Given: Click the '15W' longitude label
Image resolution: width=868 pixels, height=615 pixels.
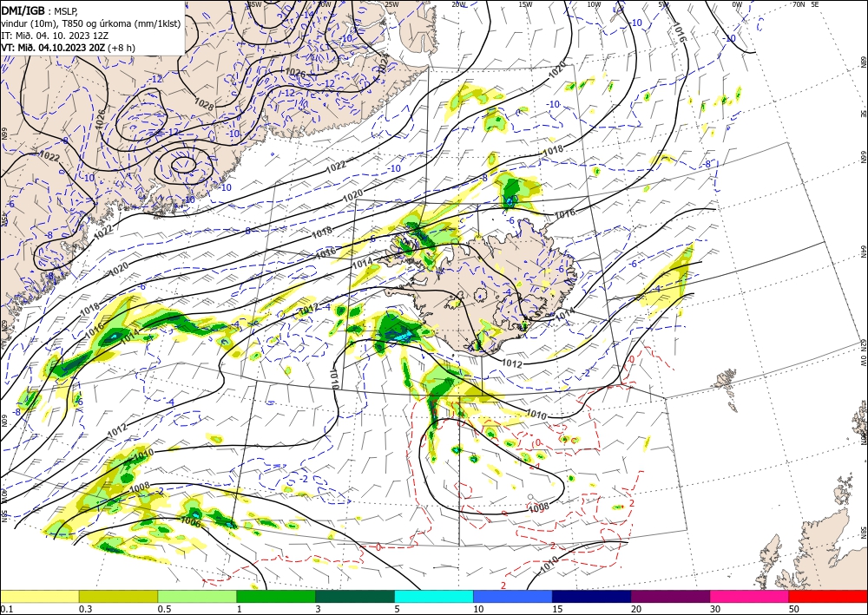Looking at the screenshot, I should click(x=526, y=3).
